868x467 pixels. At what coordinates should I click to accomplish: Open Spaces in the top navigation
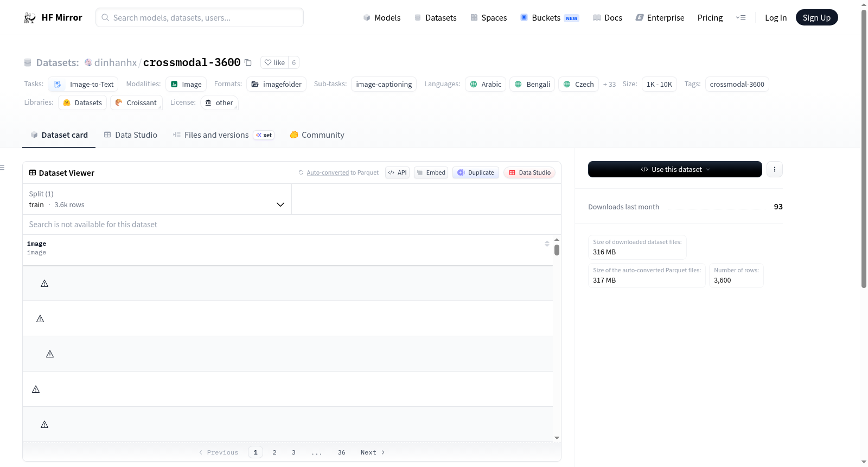(x=488, y=17)
